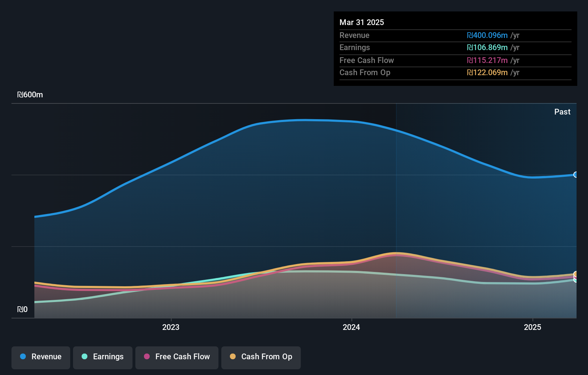Viewport: 588px width, 375px height.
Task: Click the Mar 31 2025 tooltip date
Action: (362, 22)
